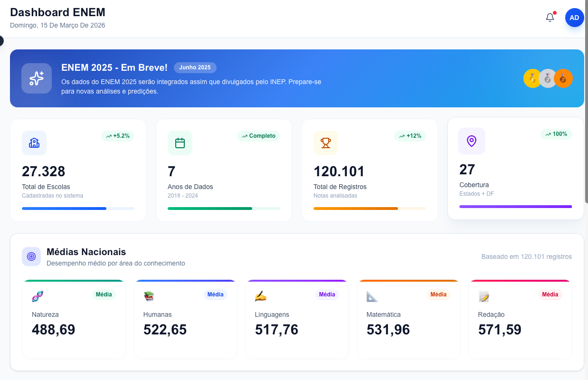The width and height of the screenshot is (588, 380).
Task: Open the Natureza averages card
Action: click(x=74, y=319)
